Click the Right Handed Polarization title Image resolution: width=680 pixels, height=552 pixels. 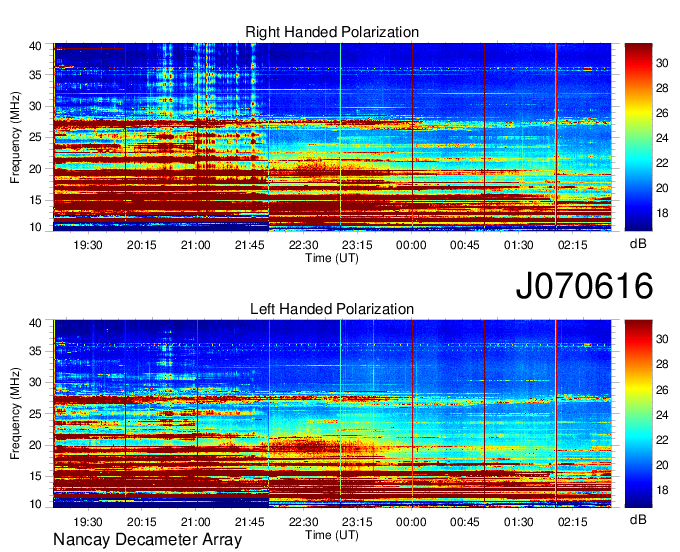[332, 32]
